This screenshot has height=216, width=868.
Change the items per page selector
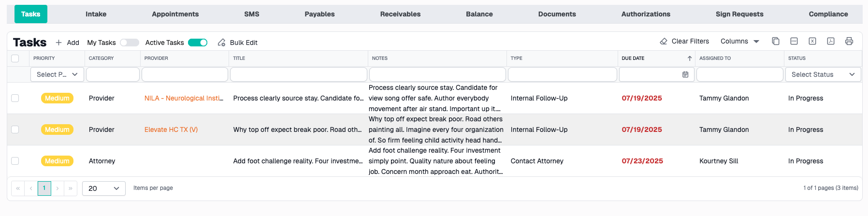104,188
